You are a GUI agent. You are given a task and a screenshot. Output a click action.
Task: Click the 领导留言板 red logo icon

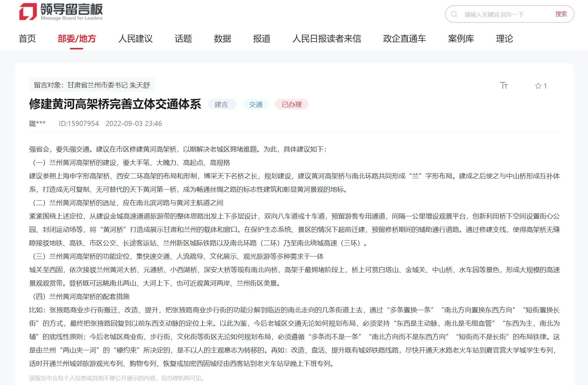28,12
